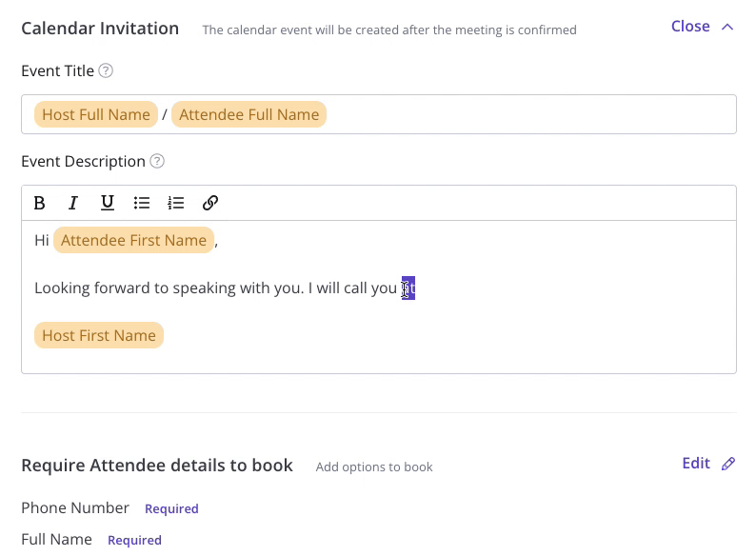
Task: Click the pencil icon beside Edit
Action: [x=728, y=464]
